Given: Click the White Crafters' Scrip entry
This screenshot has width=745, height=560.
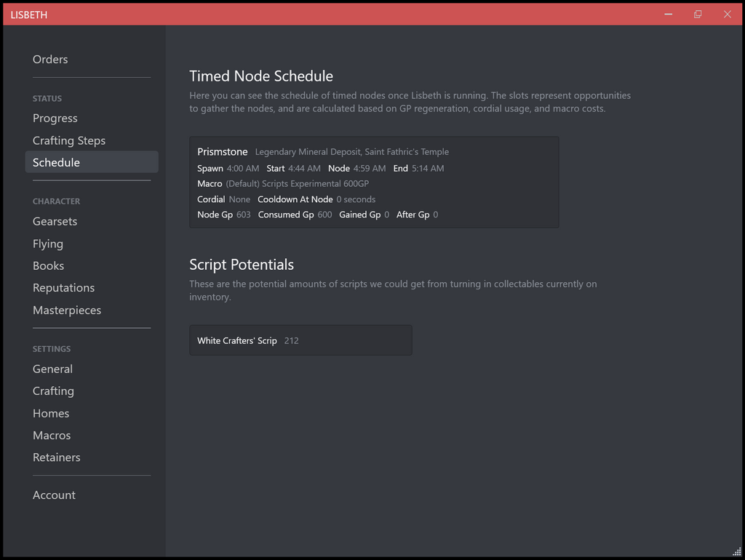Looking at the screenshot, I should click(300, 340).
